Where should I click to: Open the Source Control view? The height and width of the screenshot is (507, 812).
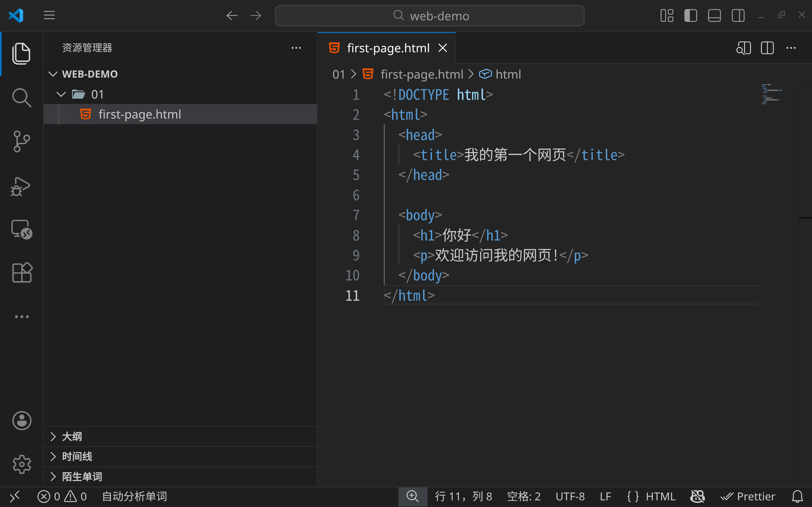coord(22,141)
